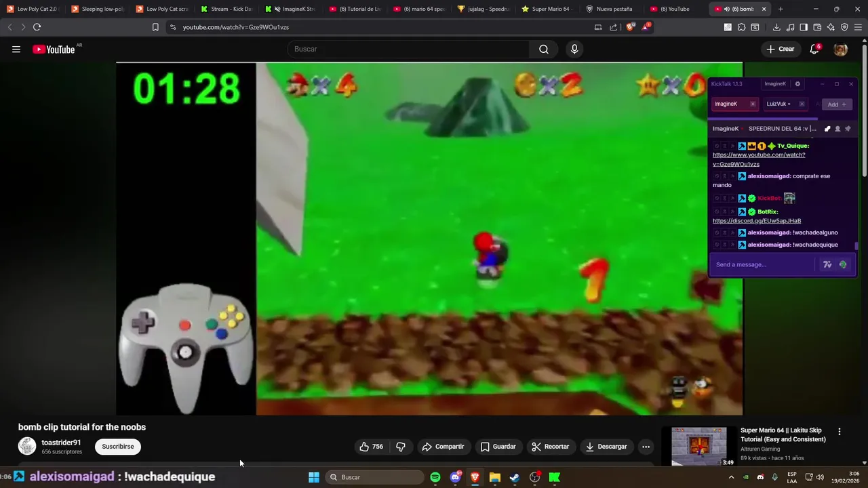The width and height of the screenshot is (868, 488).
Task: Open Steam from the taskbar
Action: pos(515,477)
